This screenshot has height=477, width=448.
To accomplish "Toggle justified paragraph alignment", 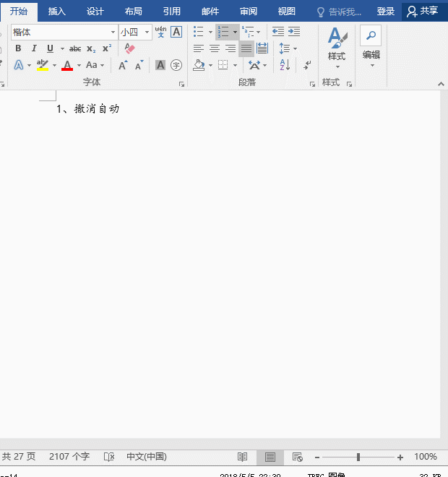I will 246,48.
